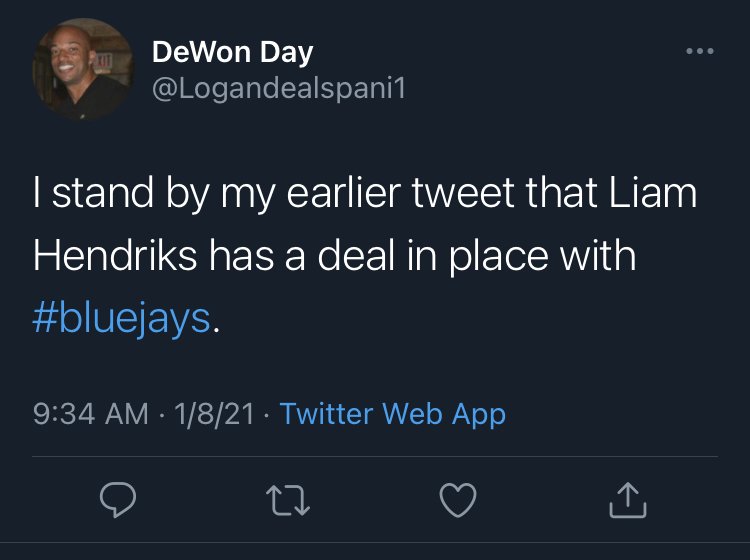Screen dimensions: 750x560
Task: Click the 9:34 AM timestamp
Action: 90,414
